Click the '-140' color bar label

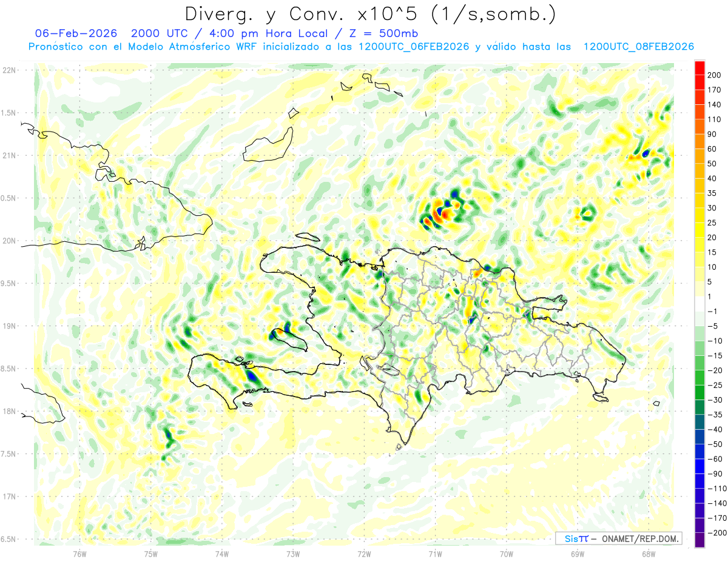(x=716, y=503)
